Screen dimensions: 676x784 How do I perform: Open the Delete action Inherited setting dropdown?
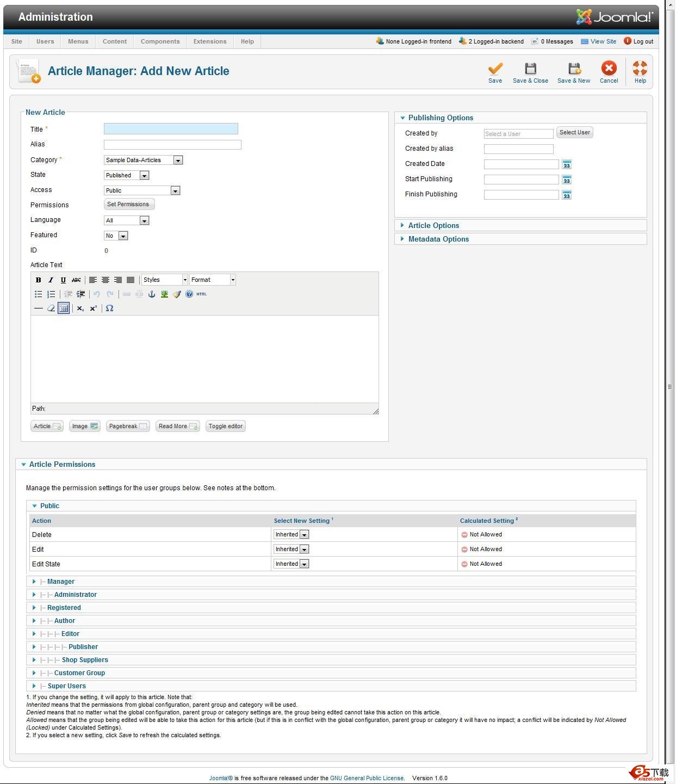click(291, 534)
